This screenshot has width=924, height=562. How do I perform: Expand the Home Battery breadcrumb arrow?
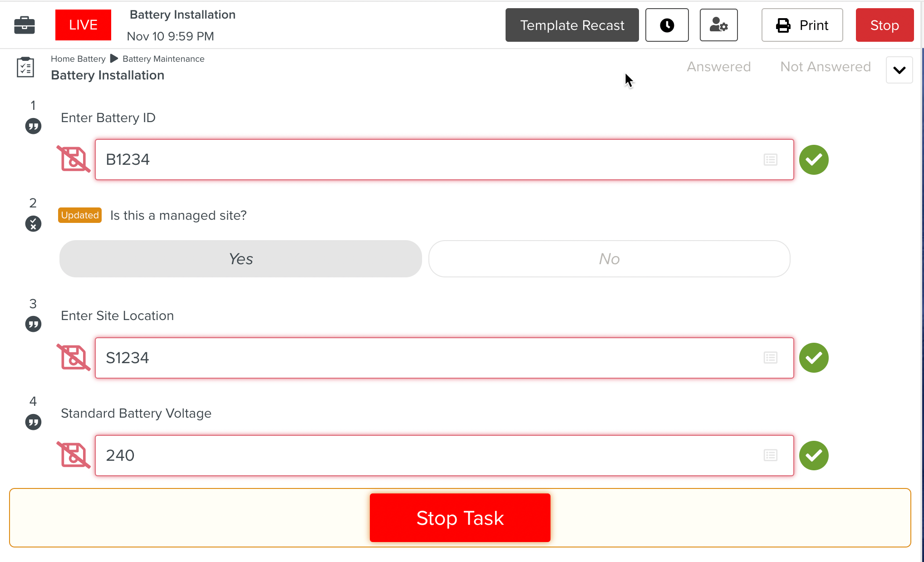coord(114,59)
